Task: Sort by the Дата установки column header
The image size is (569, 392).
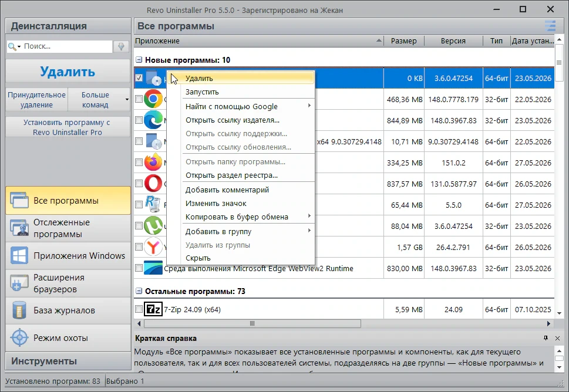Action: [x=533, y=40]
